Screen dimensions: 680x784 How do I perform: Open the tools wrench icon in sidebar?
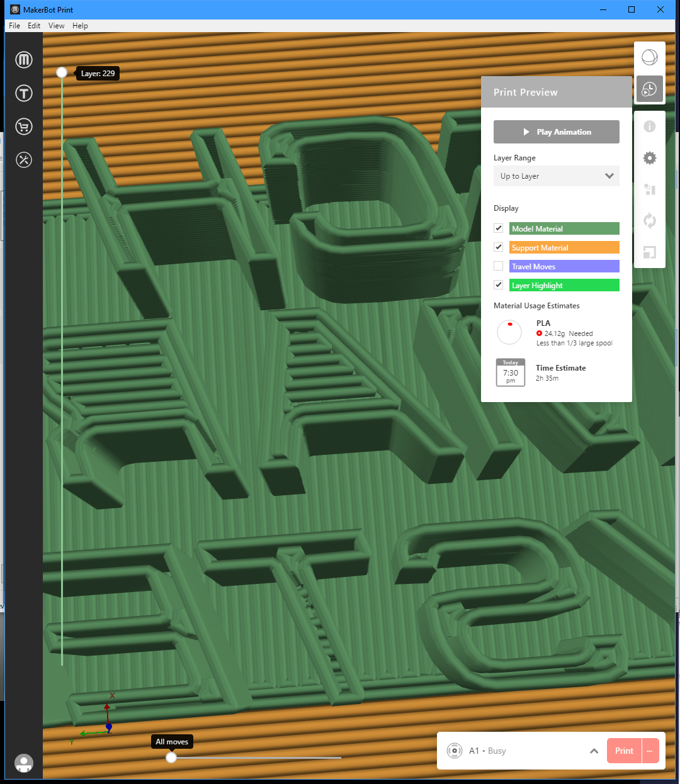click(x=24, y=160)
